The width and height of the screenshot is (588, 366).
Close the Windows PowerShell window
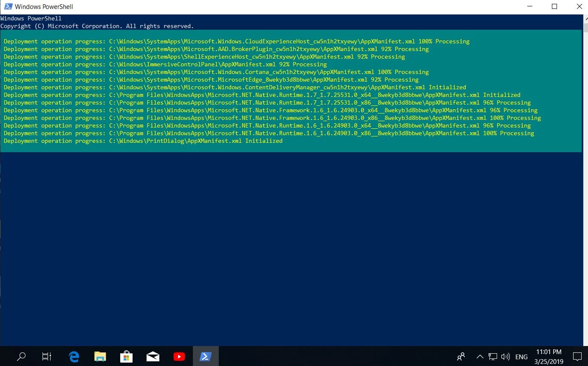point(579,6)
